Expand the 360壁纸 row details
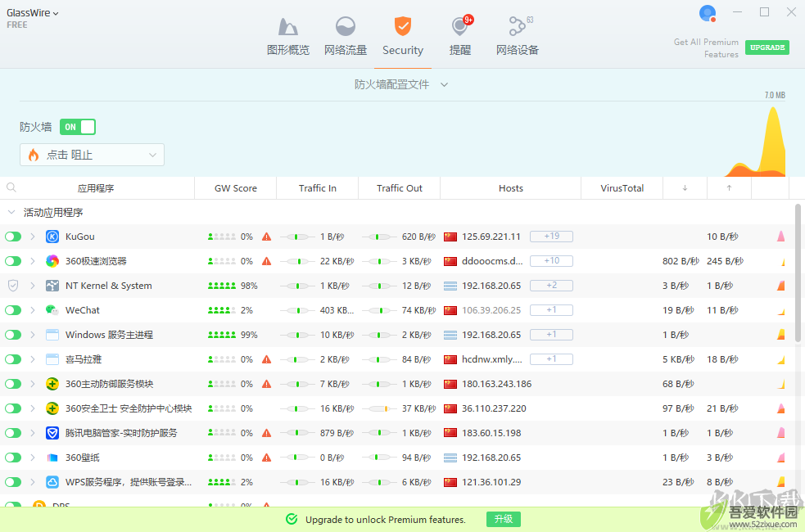Viewport: 805px width, 532px height. (x=32, y=458)
